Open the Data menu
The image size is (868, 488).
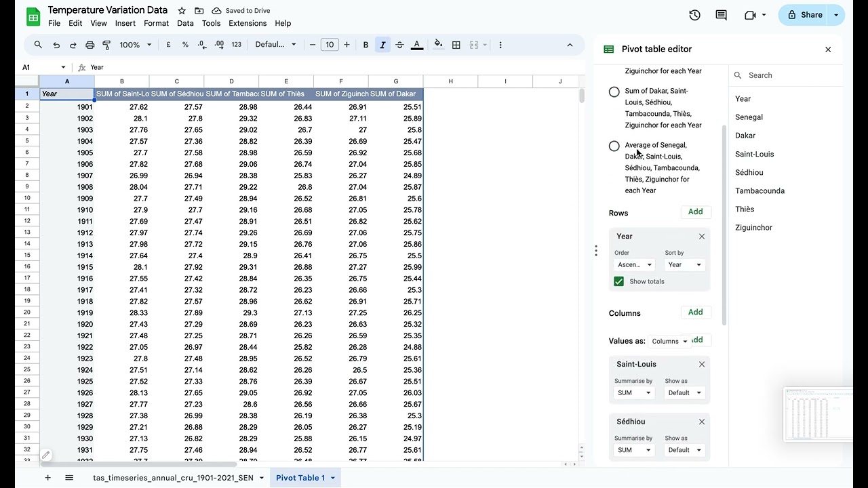185,23
